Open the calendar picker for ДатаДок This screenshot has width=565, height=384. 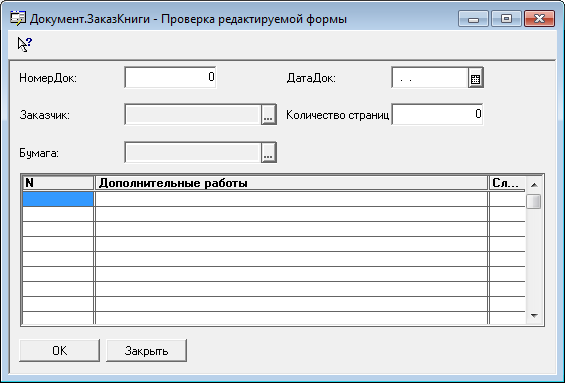pyautogui.click(x=475, y=78)
